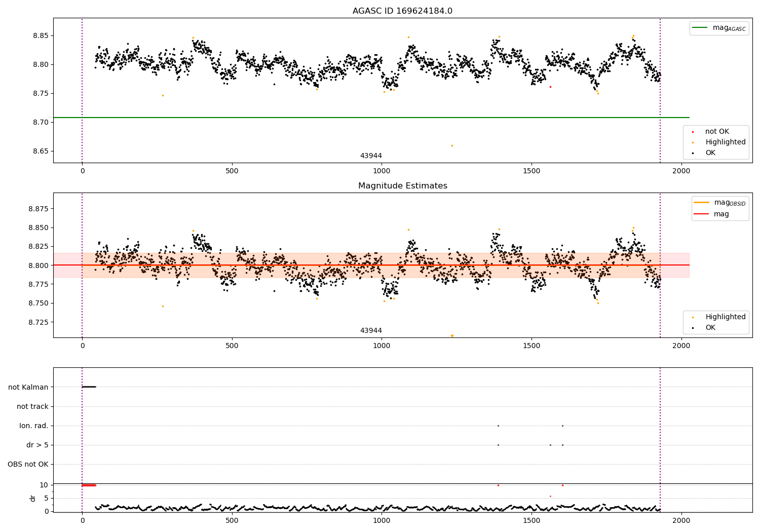Click the x-axis tick 500 in top plot

point(232,171)
